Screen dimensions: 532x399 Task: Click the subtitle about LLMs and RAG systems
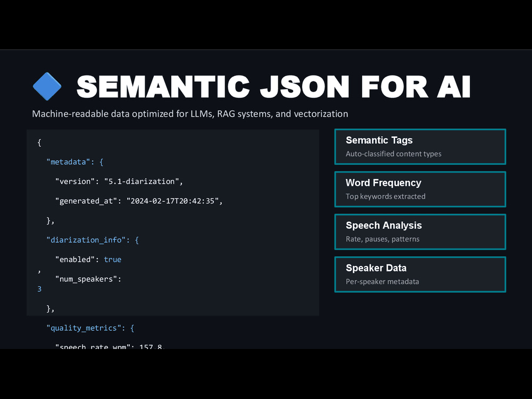[190, 114]
